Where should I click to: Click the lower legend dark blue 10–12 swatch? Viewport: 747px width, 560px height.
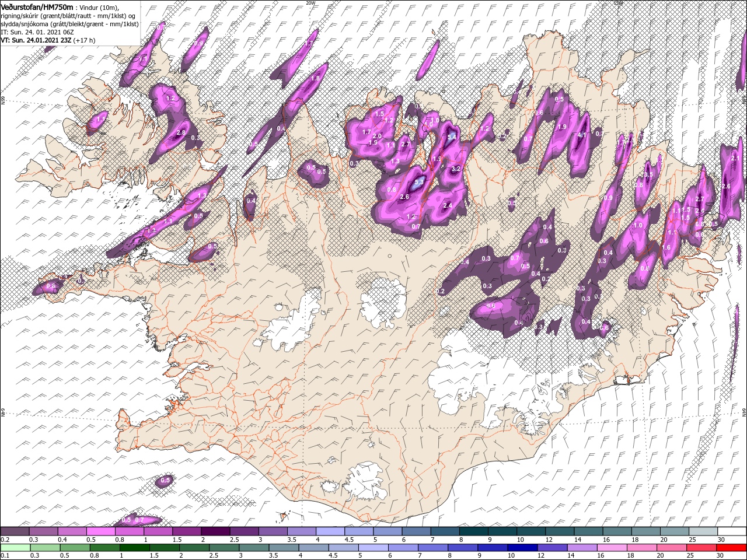pos(522,548)
